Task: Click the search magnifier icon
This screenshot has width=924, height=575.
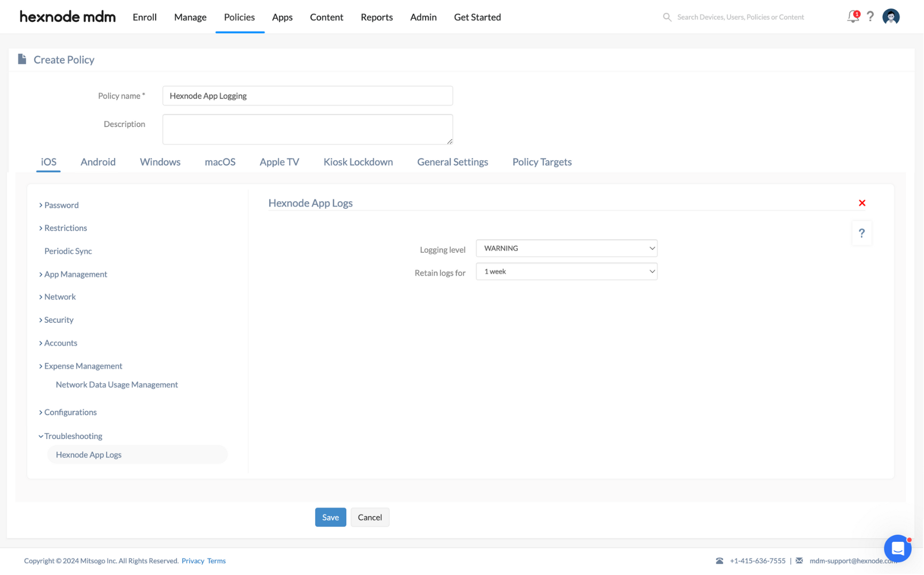Action: click(x=667, y=17)
